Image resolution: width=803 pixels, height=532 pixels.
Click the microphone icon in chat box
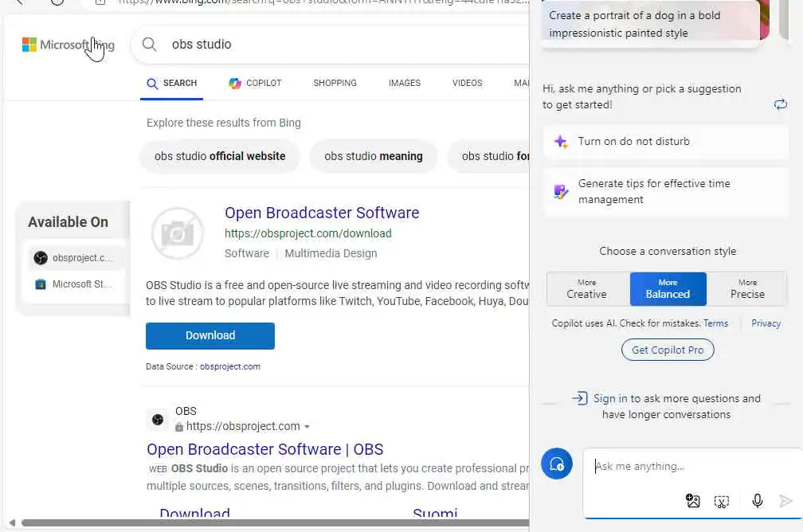pos(758,501)
